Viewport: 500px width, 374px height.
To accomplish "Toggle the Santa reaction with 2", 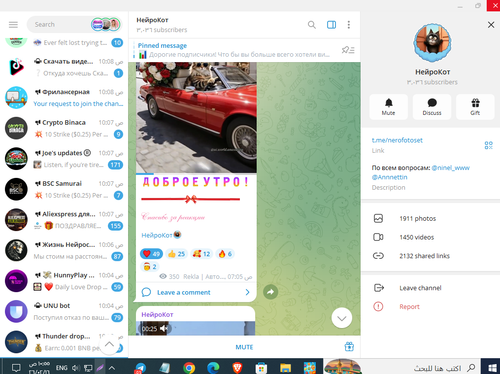I will point(150,267).
